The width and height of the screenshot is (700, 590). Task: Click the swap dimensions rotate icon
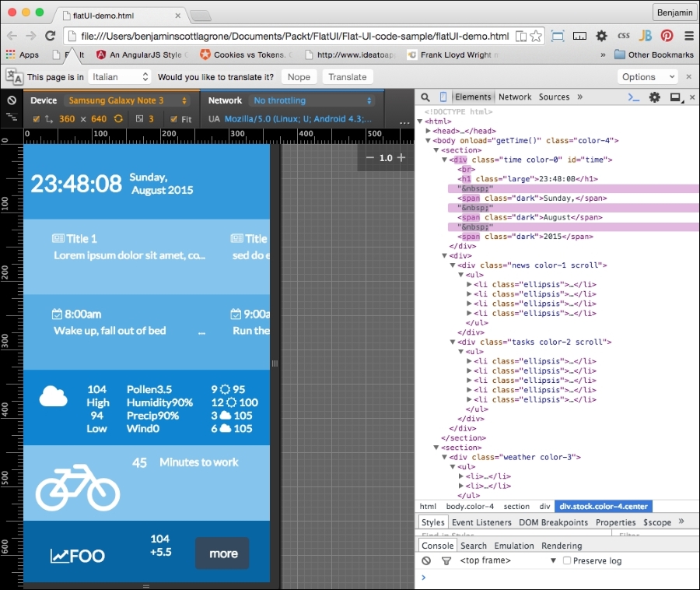118,119
